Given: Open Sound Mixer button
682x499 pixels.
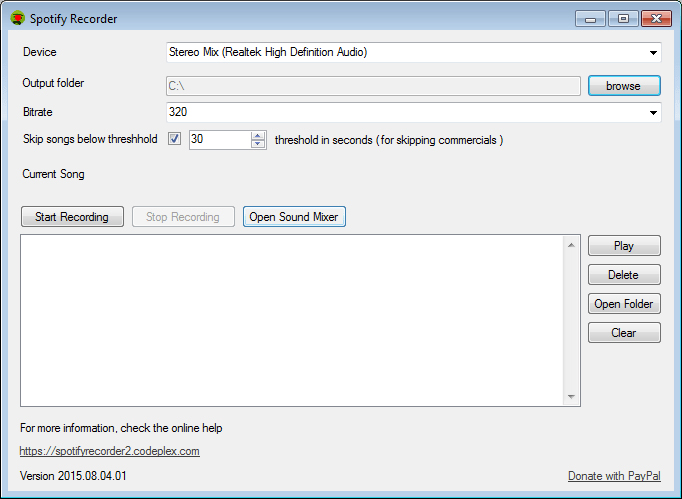Looking at the screenshot, I should 294,217.
